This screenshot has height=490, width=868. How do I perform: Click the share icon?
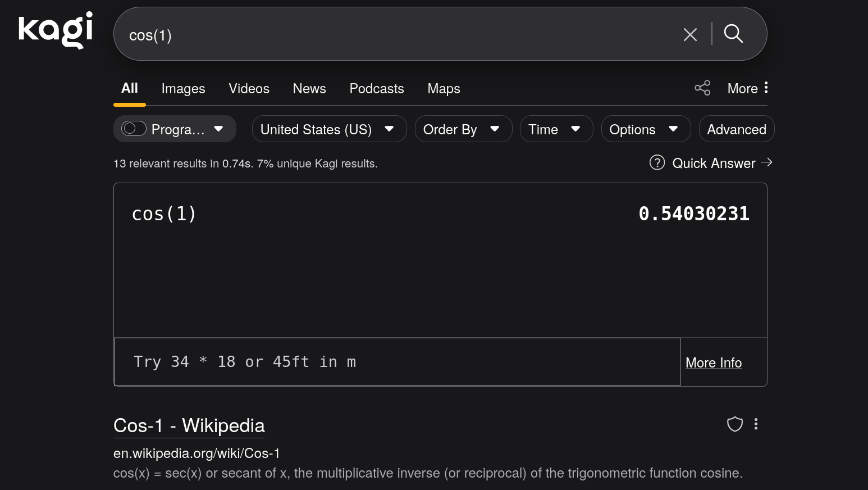[x=702, y=88]
